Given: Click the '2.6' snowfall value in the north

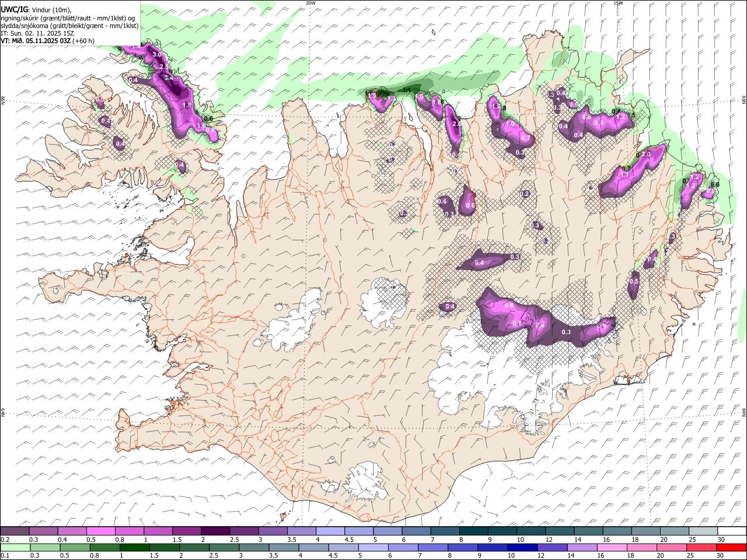Looking at the screenshot, I should click(x=457, y=124).
